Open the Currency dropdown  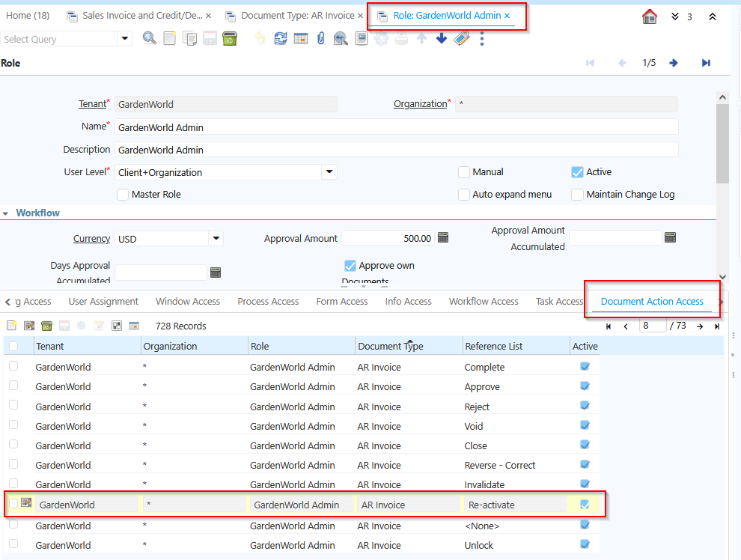coord(216,237)
